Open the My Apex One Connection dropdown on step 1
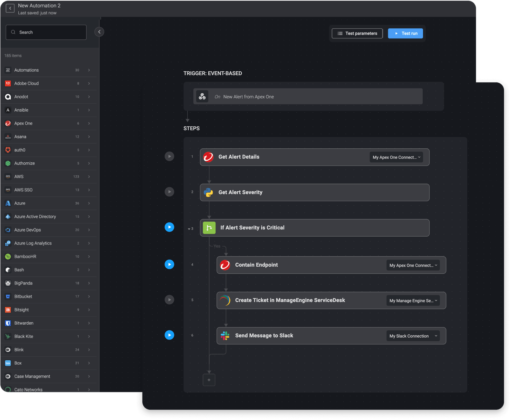The image size is (512, 420). (x=396, y=157)
